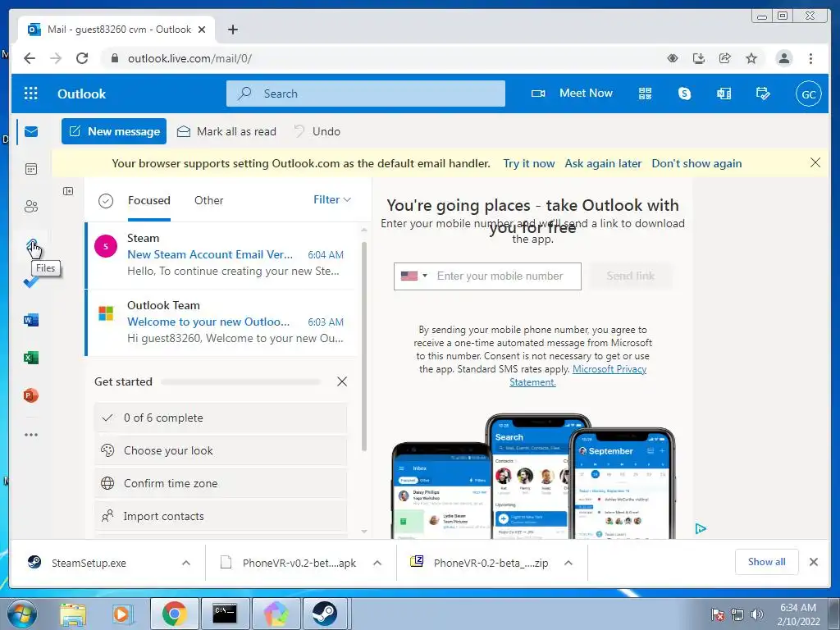This screenshot has height=630, width=840.
Task: Select all messages circle checkbox
Action: click(x=106, y=201)
